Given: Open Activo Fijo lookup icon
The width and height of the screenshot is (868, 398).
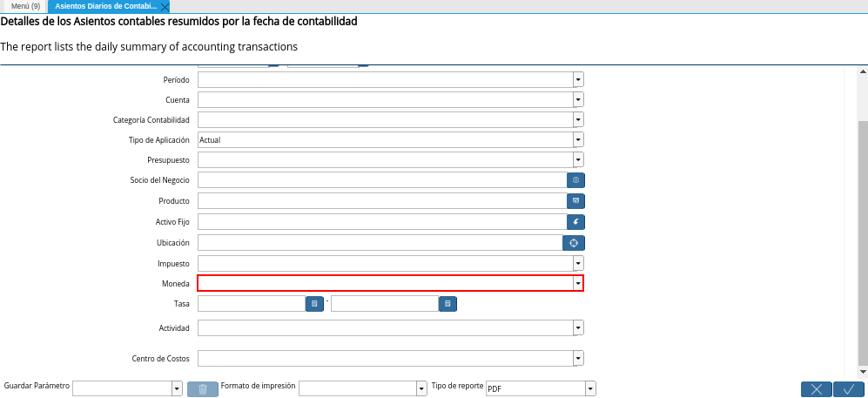Looking at the screenshot, I should pos(575,222).
